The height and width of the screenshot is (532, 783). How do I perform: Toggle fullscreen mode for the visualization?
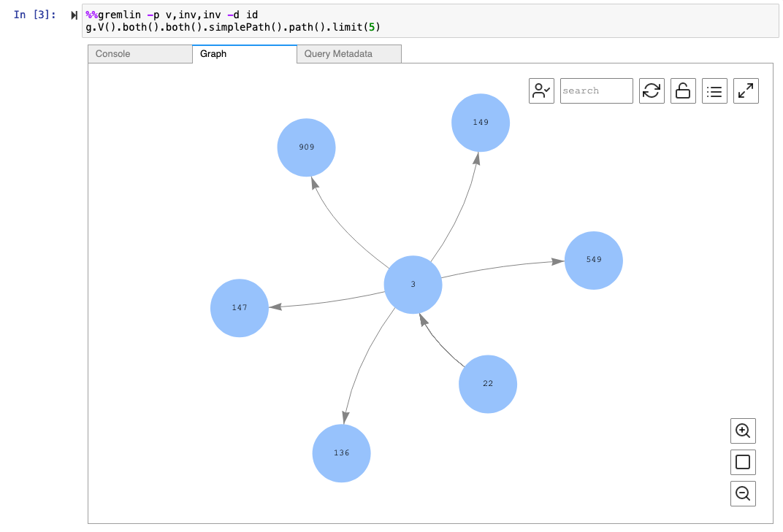pyautogui.click(x=746, y=90)
